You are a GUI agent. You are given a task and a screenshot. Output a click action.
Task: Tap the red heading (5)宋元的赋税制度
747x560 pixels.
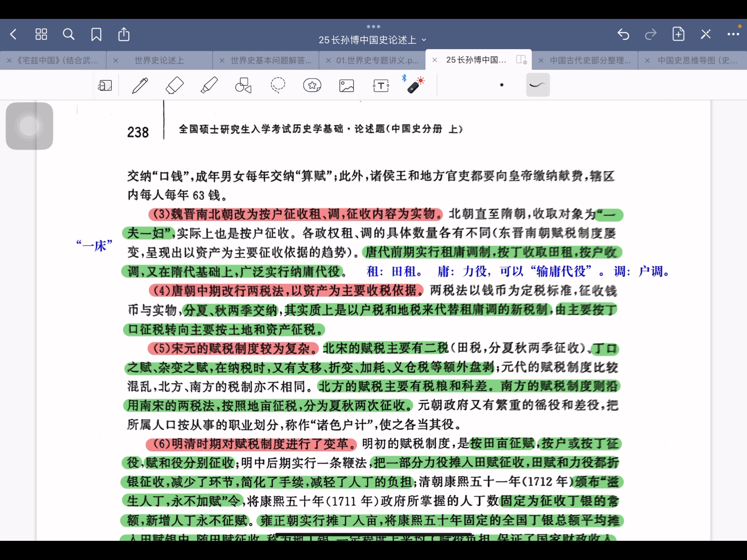coord(233,348)
